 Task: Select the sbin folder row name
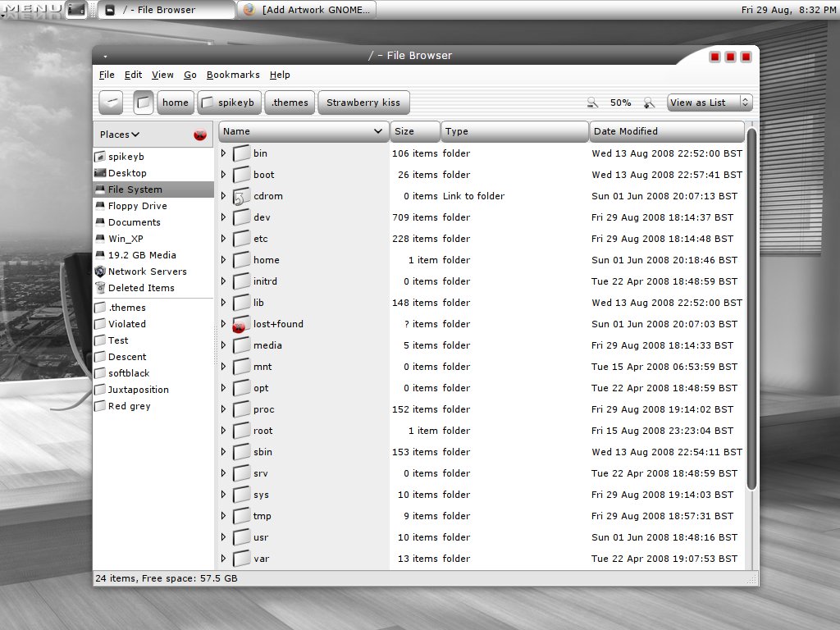pyautogui.click(x=262, y=452)
